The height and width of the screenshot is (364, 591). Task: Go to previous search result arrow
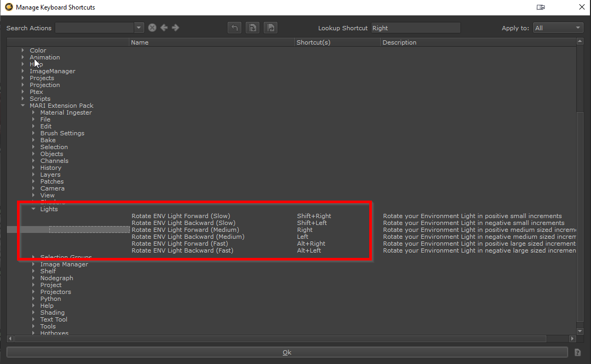click(x=164, y=28)
